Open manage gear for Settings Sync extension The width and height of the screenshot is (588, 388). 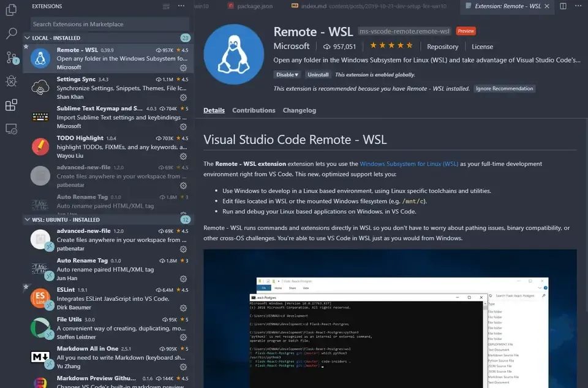pyautogui.click(x=183, y=97)
